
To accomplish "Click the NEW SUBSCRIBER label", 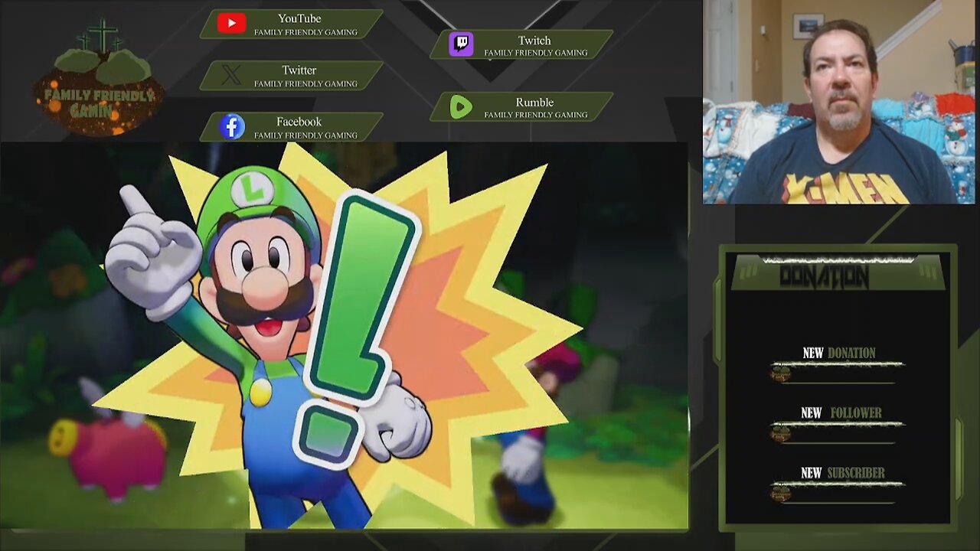I will (x=842, y=473).
